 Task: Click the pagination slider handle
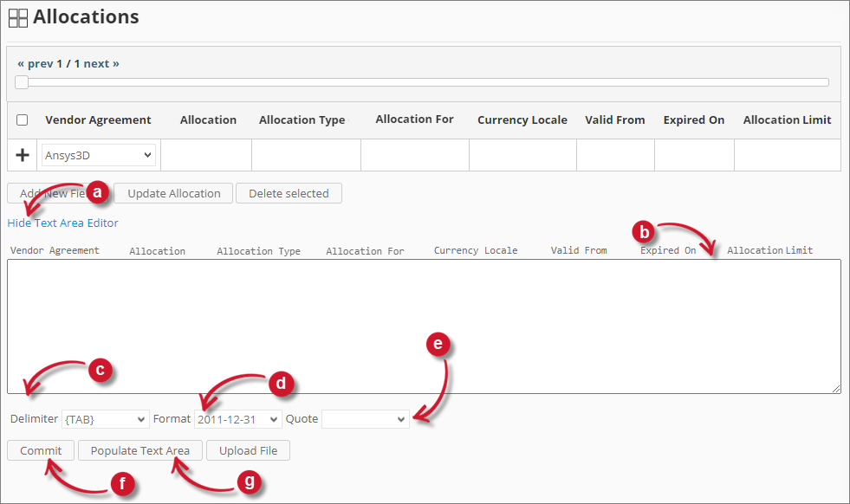click(22, 82)
